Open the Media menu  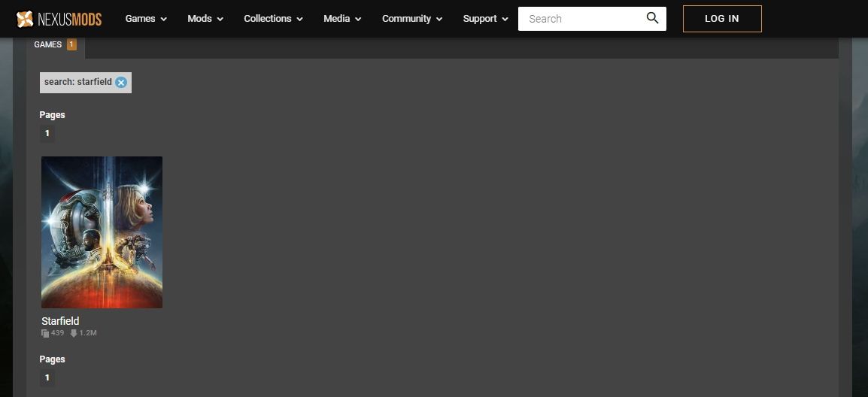342,19
